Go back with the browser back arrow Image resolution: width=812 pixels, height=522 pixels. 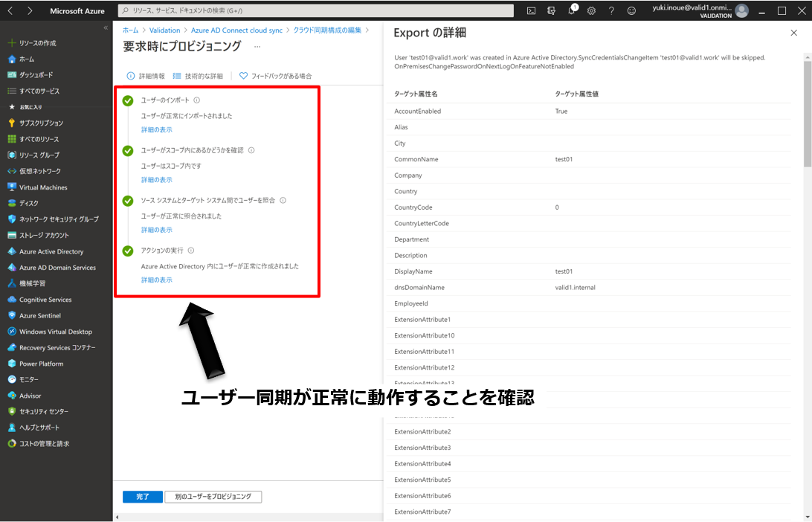coord(10,10)
